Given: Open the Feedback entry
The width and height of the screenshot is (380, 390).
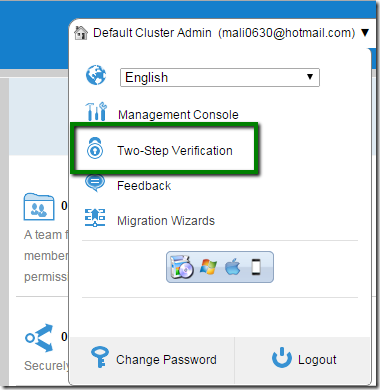Looking at the screenshot, I should pyautogui.click(x=144, y=186).
